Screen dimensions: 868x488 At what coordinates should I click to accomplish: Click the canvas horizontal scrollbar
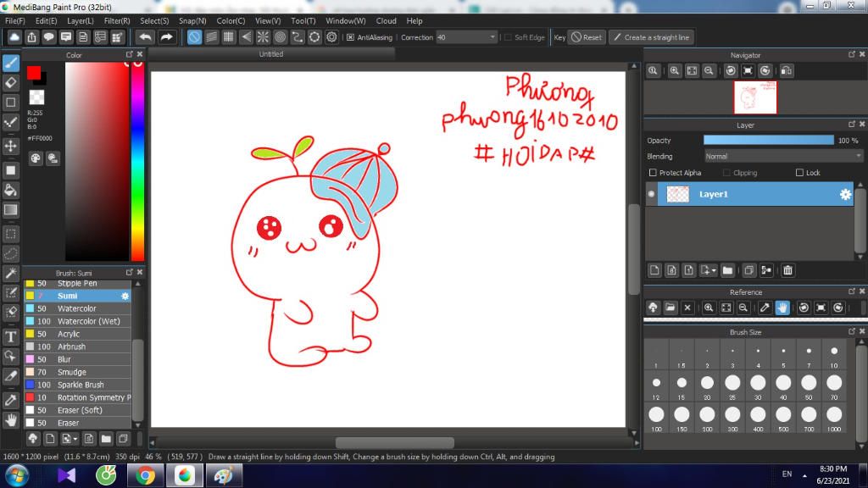click(x=395, y=442)
